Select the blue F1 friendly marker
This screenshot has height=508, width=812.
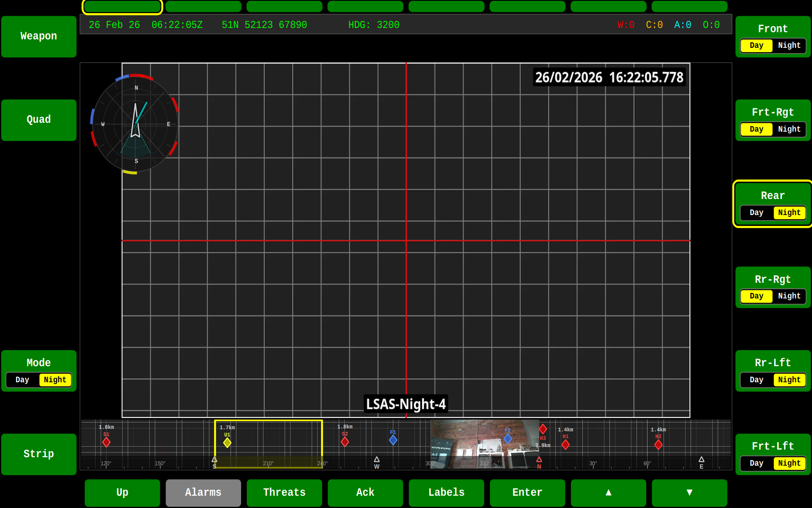(x=393, y=440)
